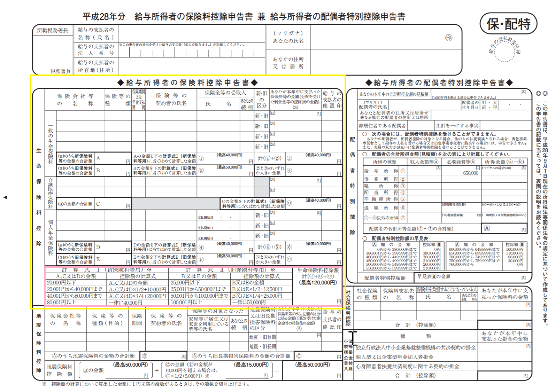Select the circle before 配偶者特別控除額の早見表
This screenshot has width=555, height=392.
[365, 238]
